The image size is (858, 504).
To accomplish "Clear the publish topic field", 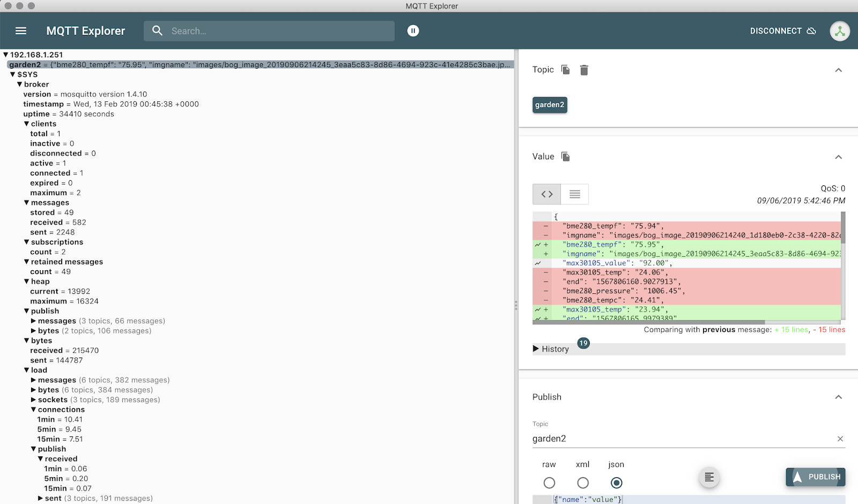I will [x=840, y=439].
